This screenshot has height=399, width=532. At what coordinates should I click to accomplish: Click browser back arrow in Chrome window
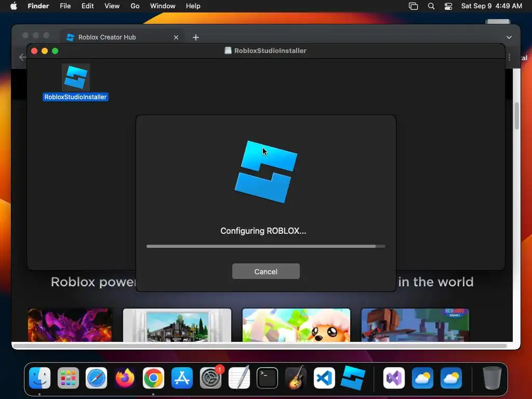coord(22,57)
